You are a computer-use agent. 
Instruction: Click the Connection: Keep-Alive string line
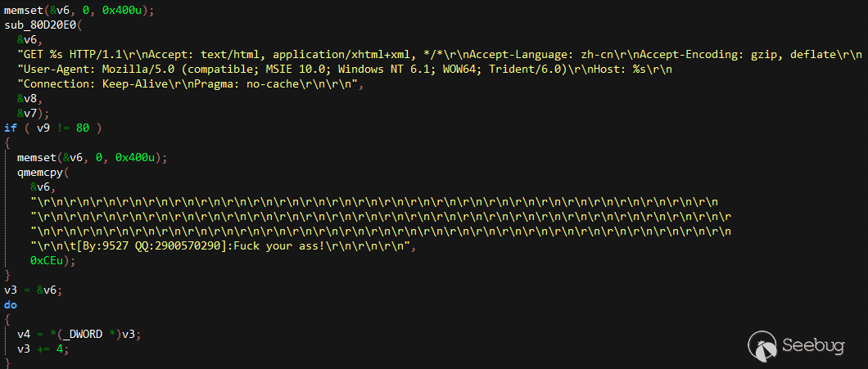pos(192,84)
